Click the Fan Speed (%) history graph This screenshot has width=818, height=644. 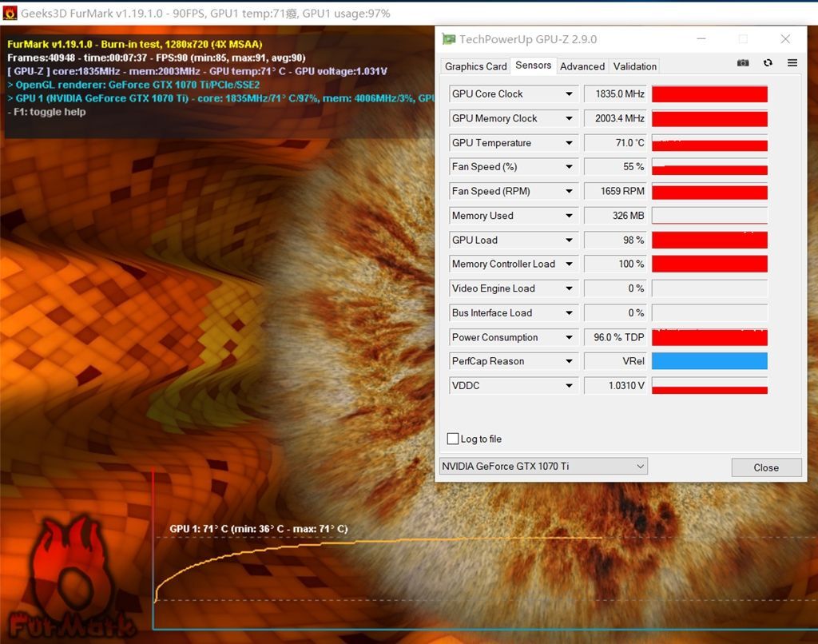[709, 167]
